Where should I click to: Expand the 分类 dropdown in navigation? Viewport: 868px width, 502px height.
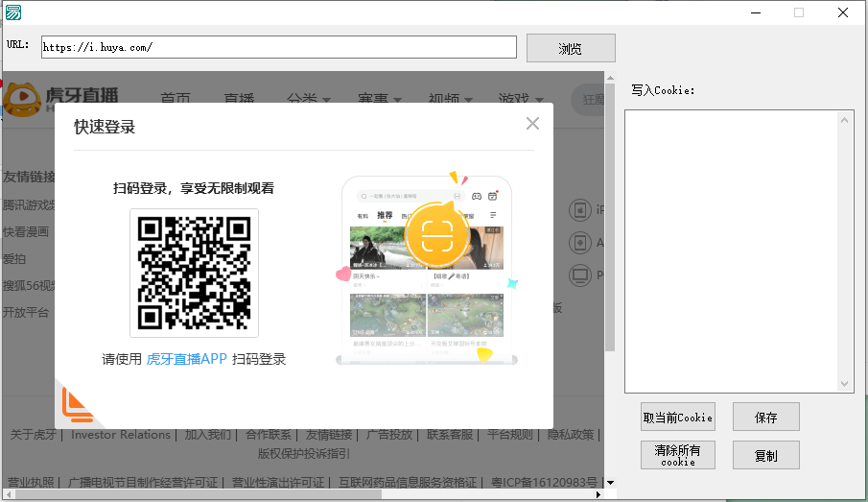click(x=308, y=99)
